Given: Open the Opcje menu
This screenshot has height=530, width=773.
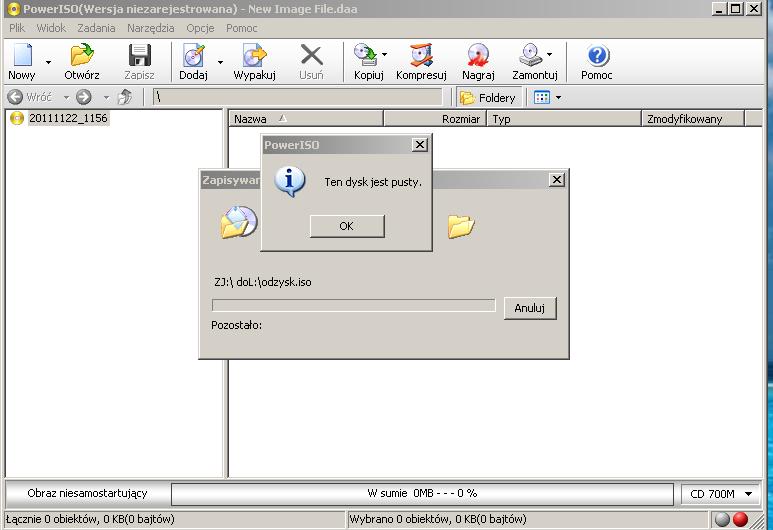Looking at the screenshot, I should click(x=200, y=28).
